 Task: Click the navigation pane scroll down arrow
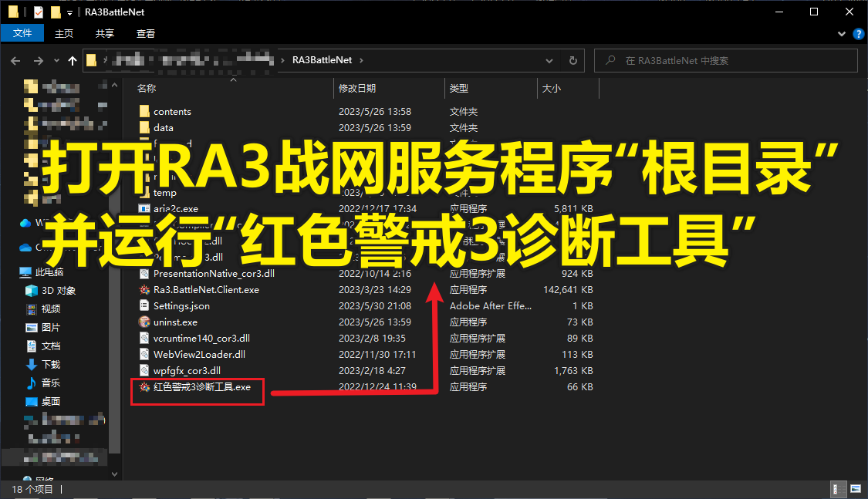tap(115, 474)
